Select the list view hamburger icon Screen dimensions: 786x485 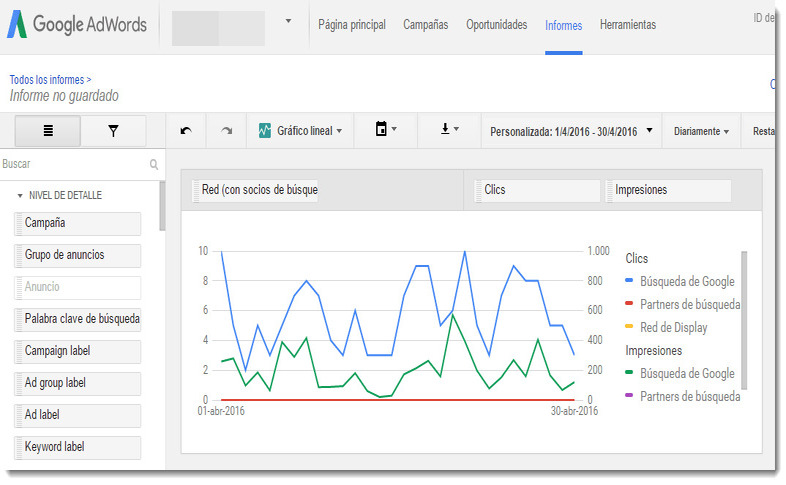coord(48,131)
